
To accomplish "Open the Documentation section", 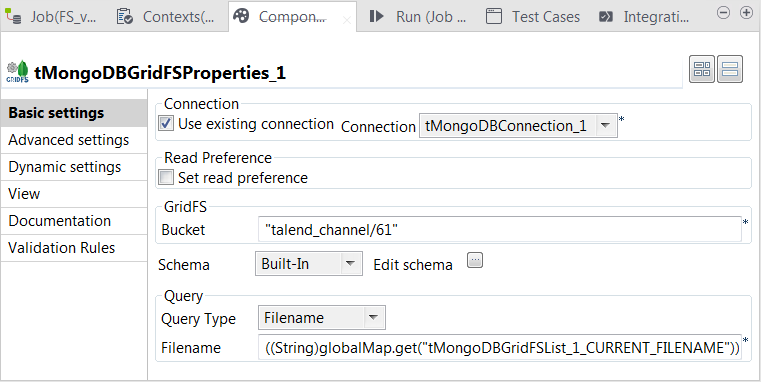I will pos(74,221).
